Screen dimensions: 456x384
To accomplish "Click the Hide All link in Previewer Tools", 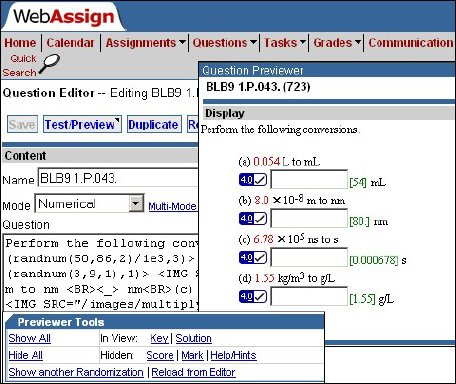I will point(26,355).
